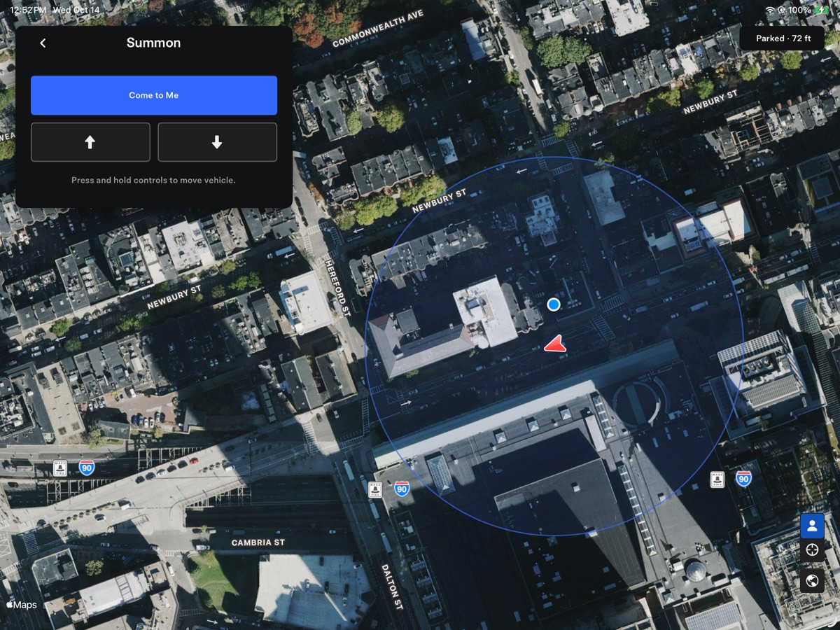Tap the Wi-Fi icon in status bar
Viewport: 840px width, 630px height.
pos(770,10)
